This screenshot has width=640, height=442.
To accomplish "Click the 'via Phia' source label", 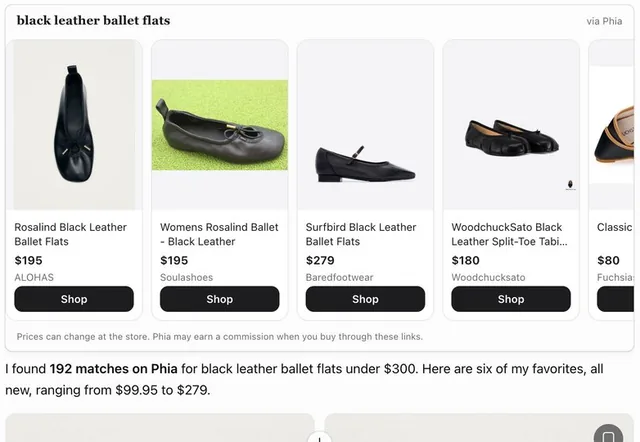I will [x=604, y=21].
